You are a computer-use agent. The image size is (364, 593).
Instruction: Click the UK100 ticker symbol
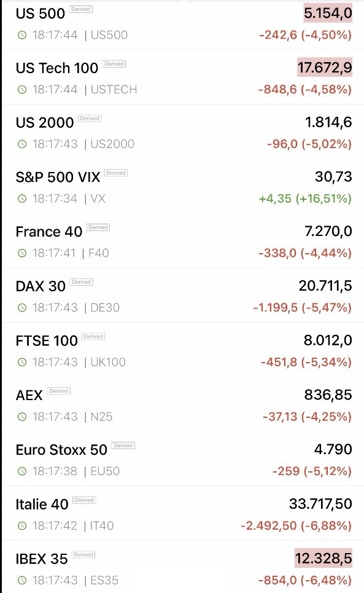click(x=108, y=363)
